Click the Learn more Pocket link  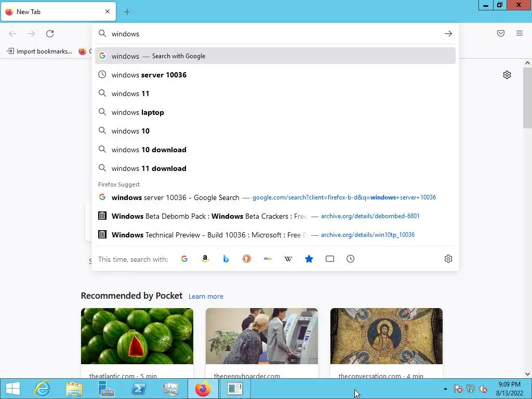pyautogui.click(x=206, y=296)
